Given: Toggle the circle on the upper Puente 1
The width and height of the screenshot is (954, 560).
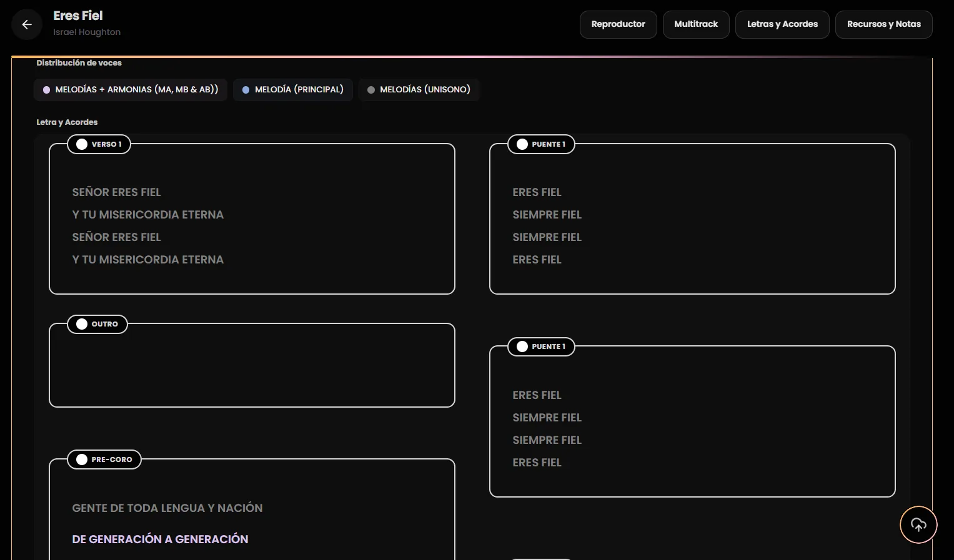Looking at the screenshot, I should point(522,144).
